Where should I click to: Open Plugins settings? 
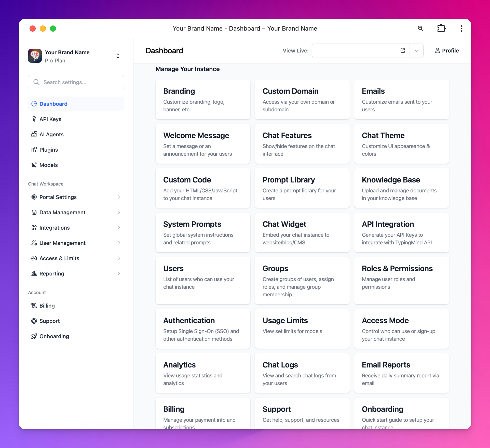[x=48, y=150]
